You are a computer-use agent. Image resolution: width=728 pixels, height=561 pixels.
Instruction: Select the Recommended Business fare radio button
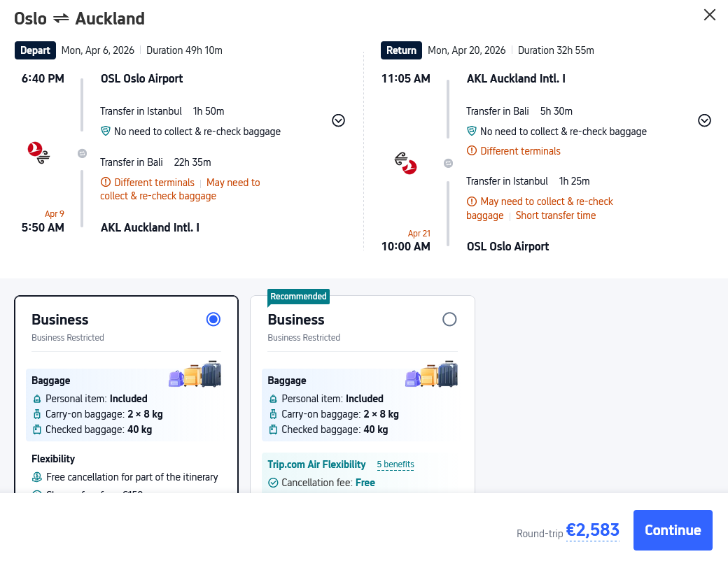[x=449, y=320]
